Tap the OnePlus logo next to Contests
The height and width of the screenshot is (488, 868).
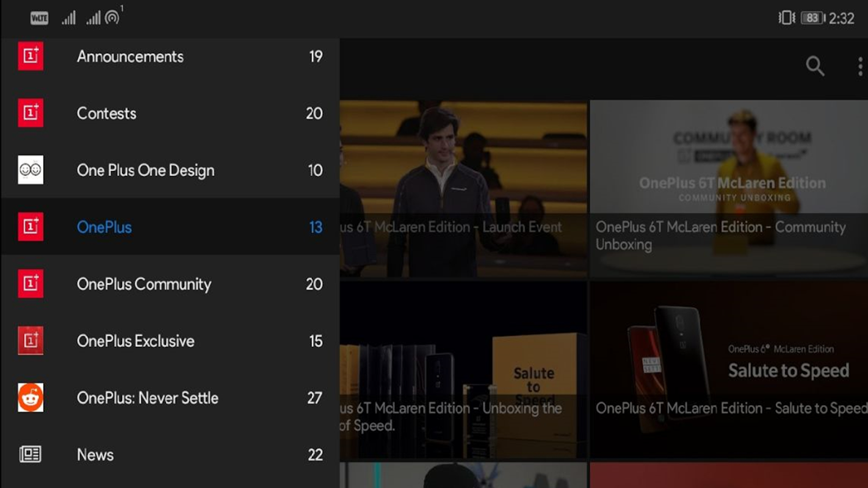(31, 113)
